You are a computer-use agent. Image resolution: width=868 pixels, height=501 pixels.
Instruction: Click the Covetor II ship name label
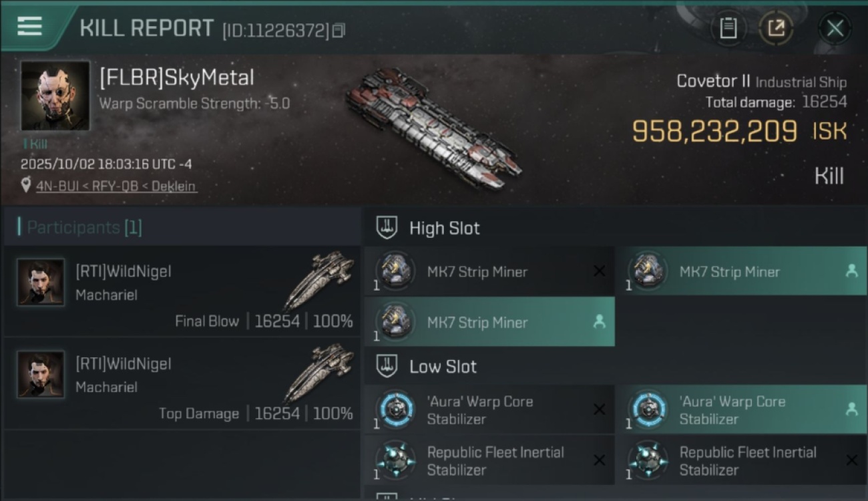pyautogui.click(x=713, y=81)
